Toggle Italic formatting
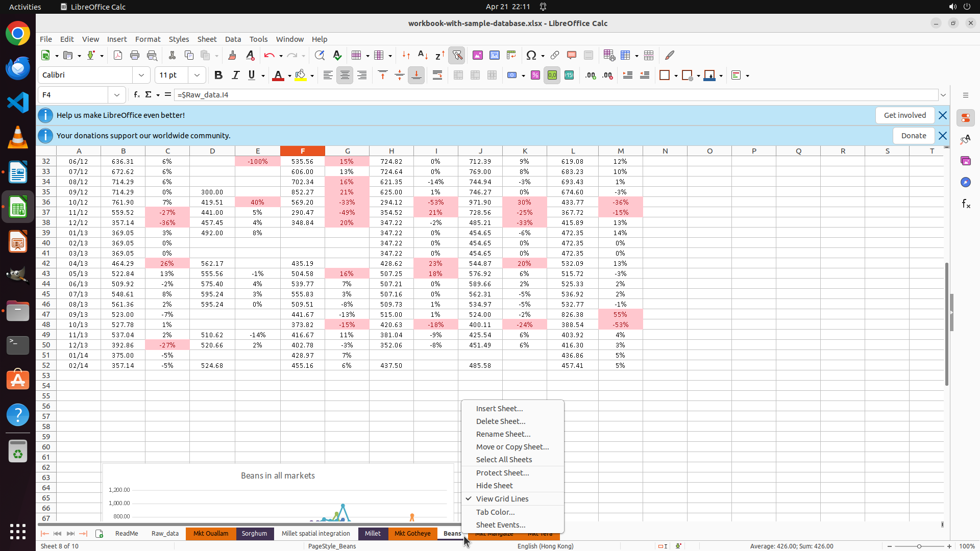The image size is (980, 551). point(235,76)
